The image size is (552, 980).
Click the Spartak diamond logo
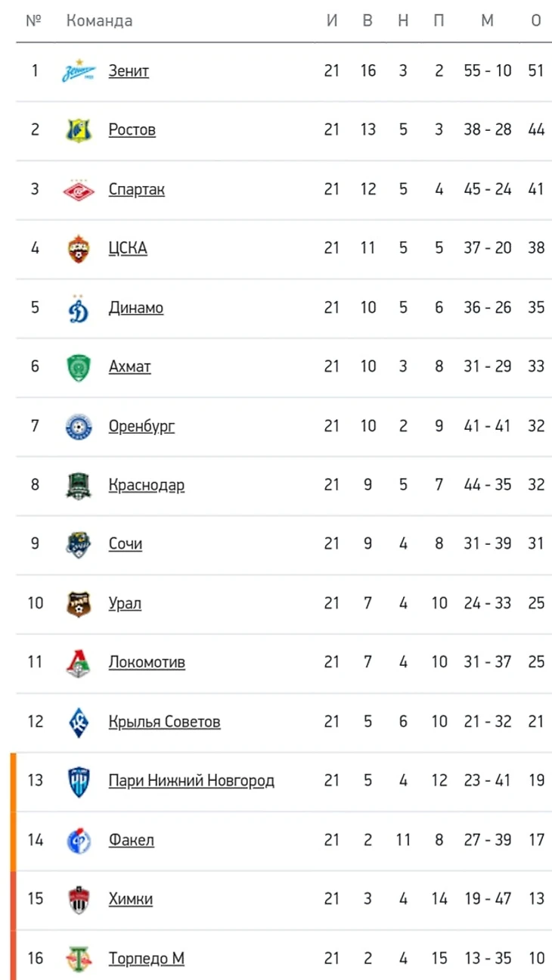point(79,189)
